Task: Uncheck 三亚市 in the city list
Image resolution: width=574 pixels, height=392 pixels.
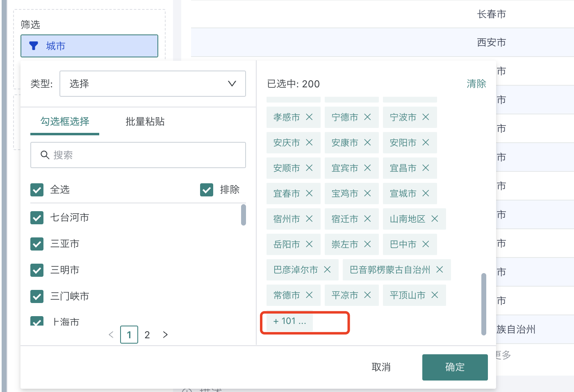Action: 37,244
